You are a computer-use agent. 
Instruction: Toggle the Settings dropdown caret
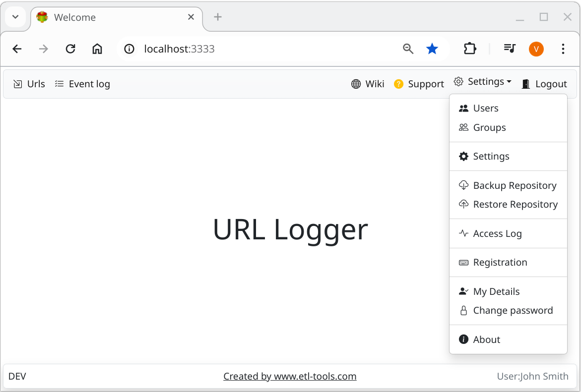pyautogui.click(x=509, y=81)
